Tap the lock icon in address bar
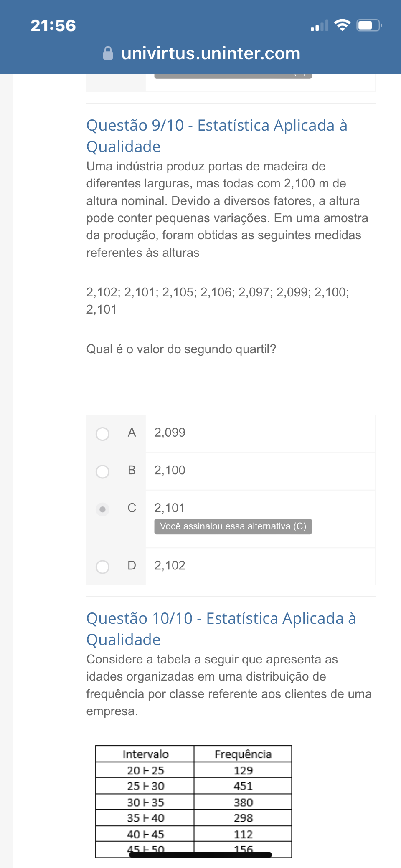401x868 pixels. point(108,53)
